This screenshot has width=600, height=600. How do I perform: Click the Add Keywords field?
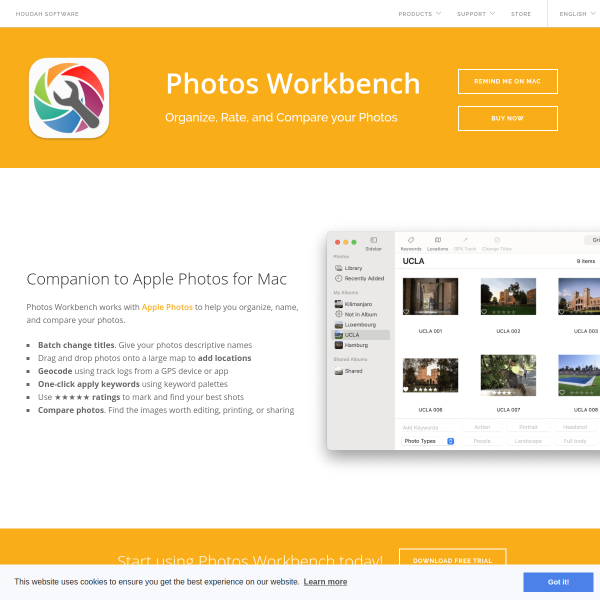pyautogui.click(x=428, y=427)
